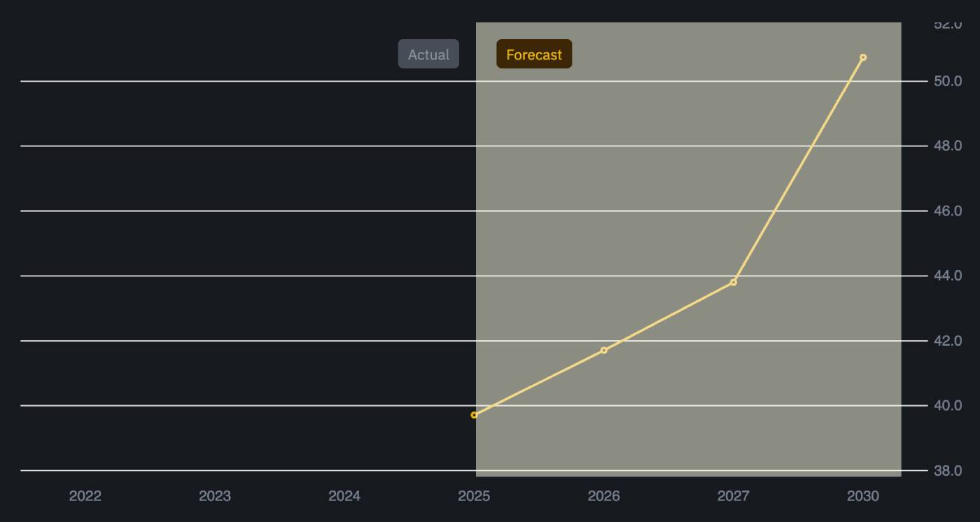Image resolution: width=980 pixels, height=522 pixels.
Task: Click the 40.0 y-axis value
Action: (948, 405)
